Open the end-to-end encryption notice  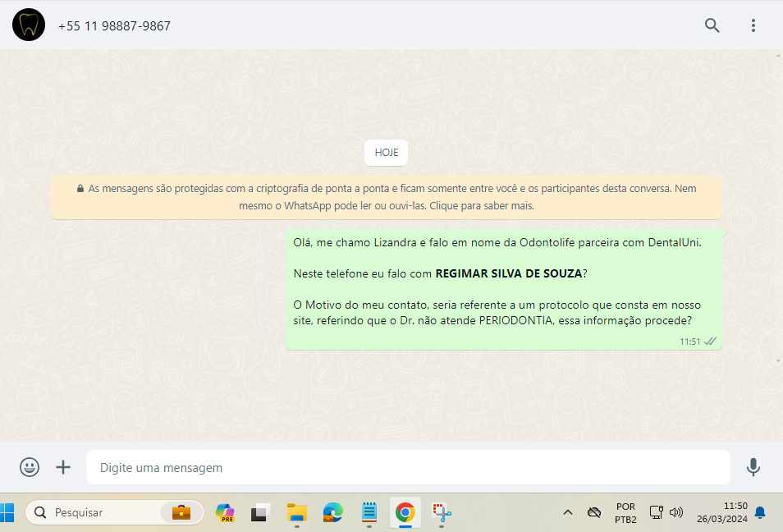[x=386, y=197]
